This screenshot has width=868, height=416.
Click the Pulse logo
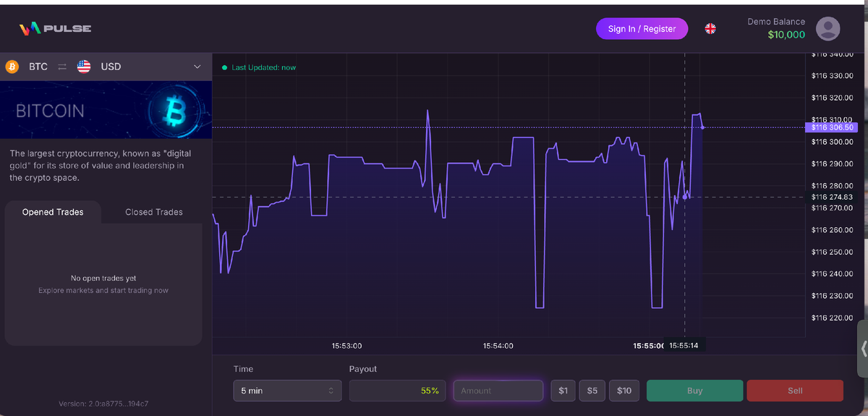(x=55, y=29)
